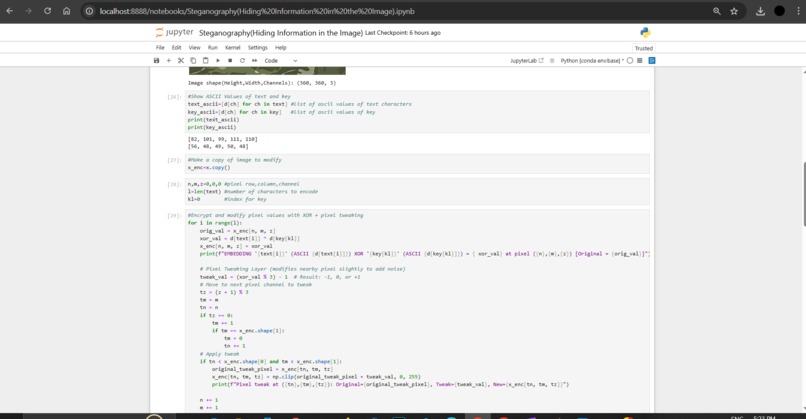Click the 'tweak_val = (xor_val % 3) - 1' line

point(244,277)
